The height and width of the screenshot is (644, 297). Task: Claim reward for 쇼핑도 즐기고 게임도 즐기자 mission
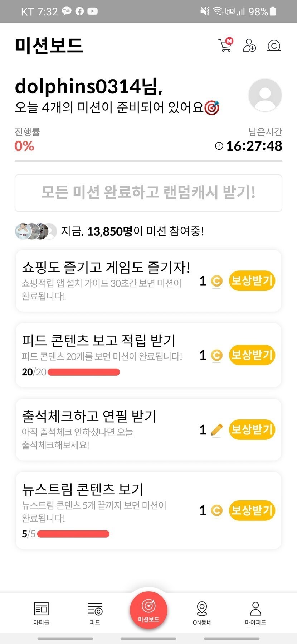click(252, 281)
